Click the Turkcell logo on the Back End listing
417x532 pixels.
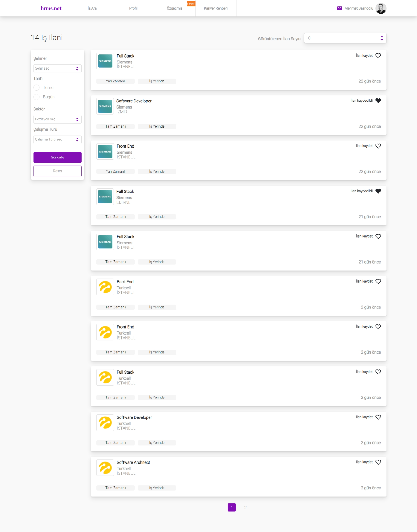(x=105, y=287)
